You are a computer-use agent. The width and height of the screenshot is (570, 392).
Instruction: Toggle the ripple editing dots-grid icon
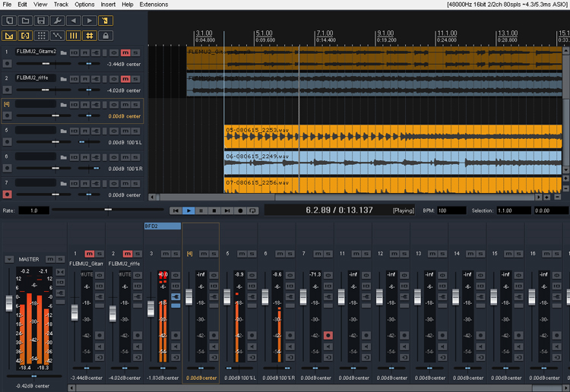(x=41, y=36)
